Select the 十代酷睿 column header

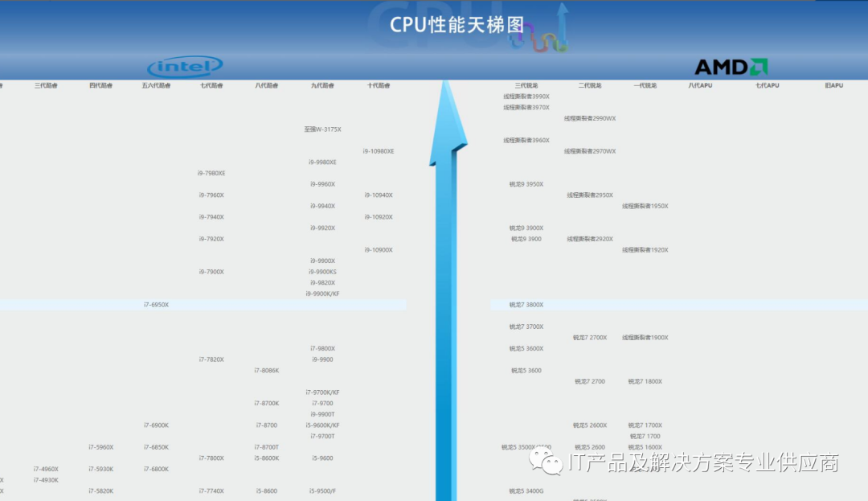pyautogui.click(x=379, y=85)
